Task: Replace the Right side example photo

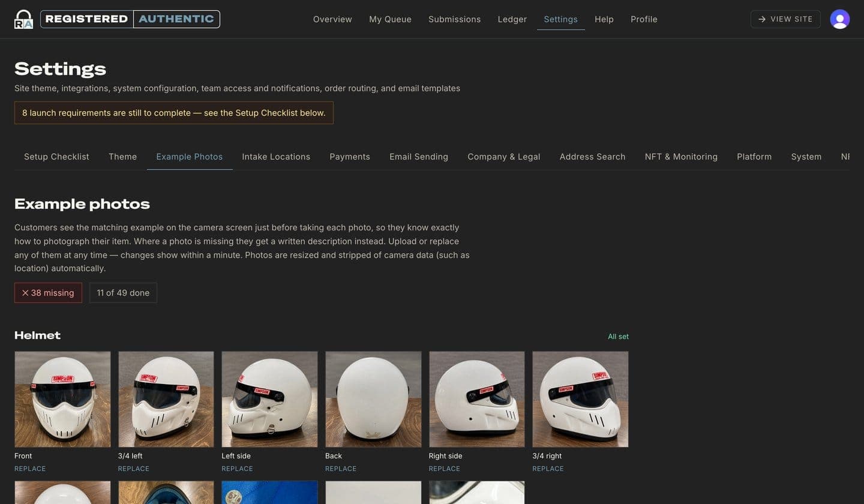Action: (x=445, y=469)
